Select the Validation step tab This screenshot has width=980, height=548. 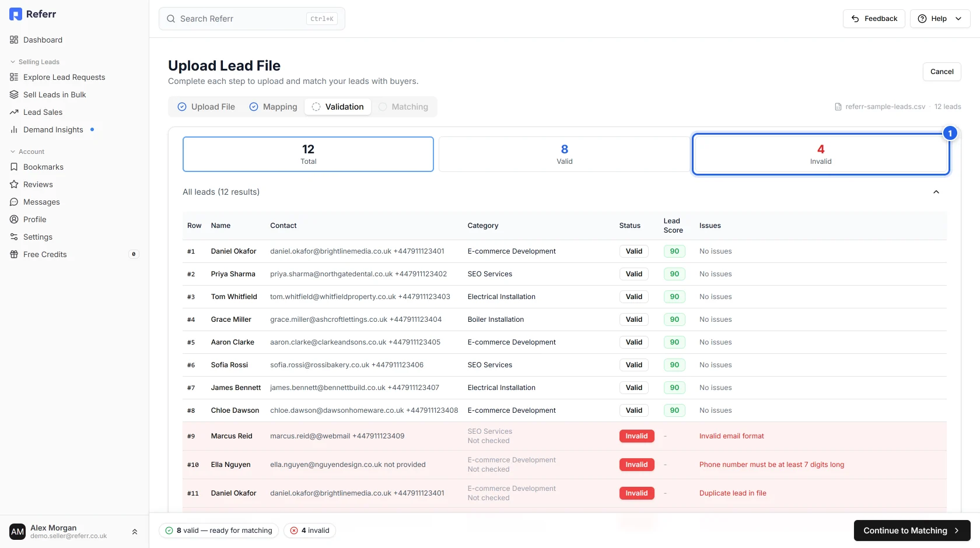(x=338, y=107)
